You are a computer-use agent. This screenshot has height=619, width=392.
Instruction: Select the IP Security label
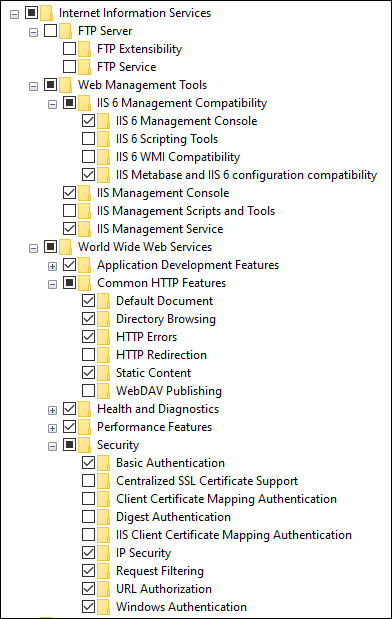click(x=143, y=553)
